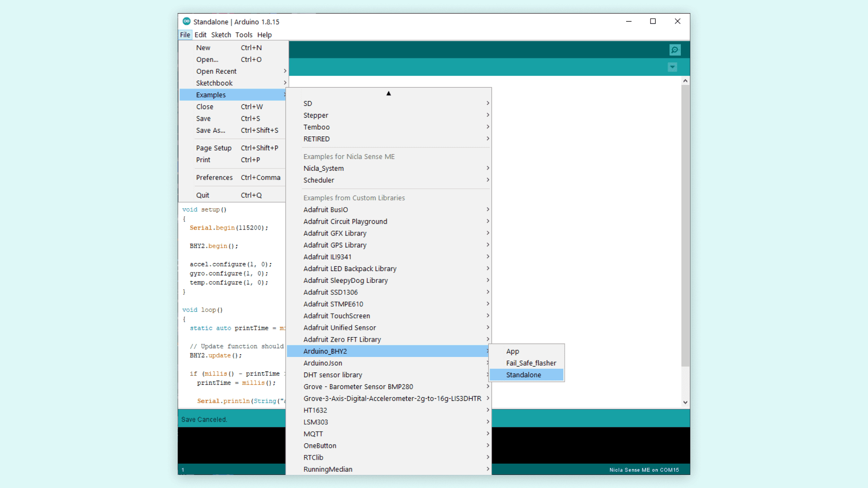The image size is (868, 488).
Task: Open the Sketch menu
Action: [x=221, y=35]
